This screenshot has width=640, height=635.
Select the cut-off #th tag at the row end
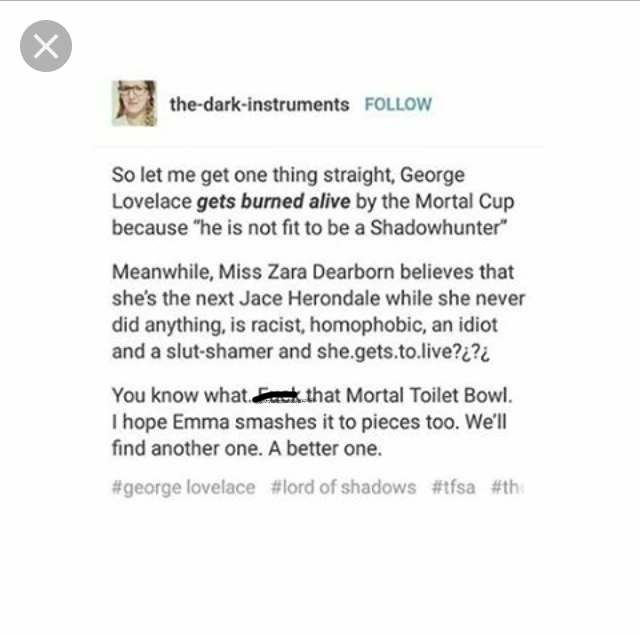[507, 487]
